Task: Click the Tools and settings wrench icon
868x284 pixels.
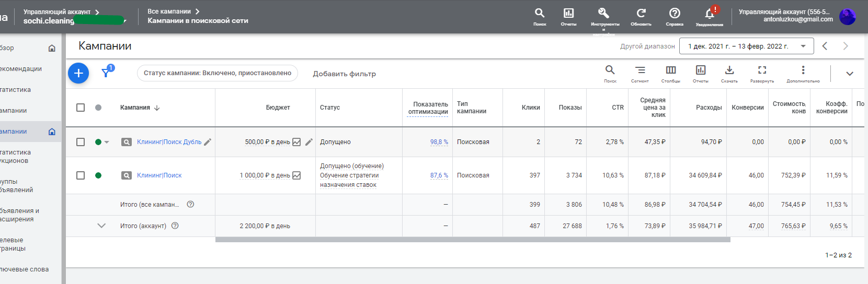Action: (x=603, y=13)
